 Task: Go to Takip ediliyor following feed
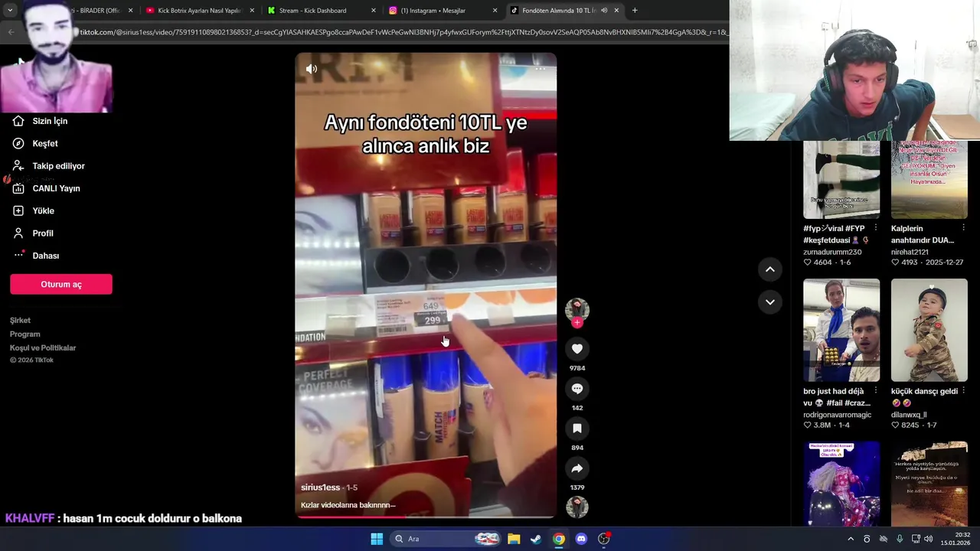click(x=48, y=166)
